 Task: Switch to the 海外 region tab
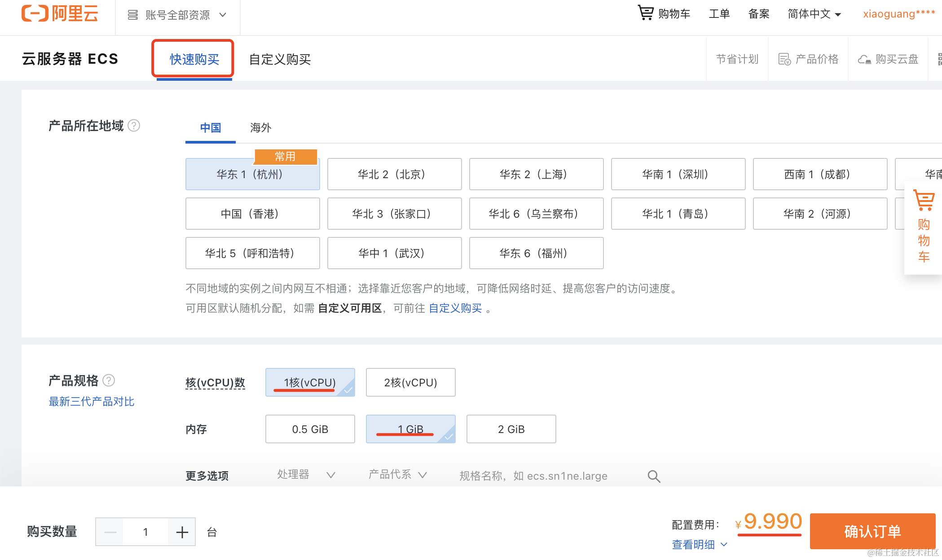[260, 128]
